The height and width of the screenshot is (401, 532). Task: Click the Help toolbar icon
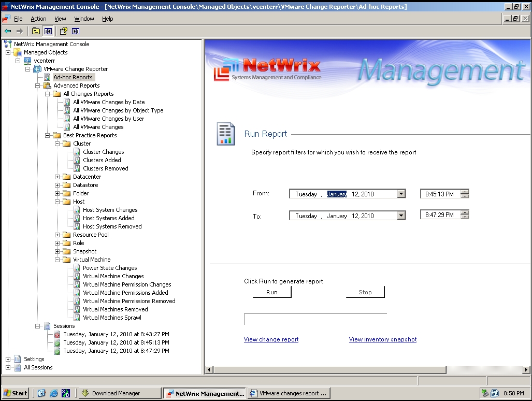63,31
